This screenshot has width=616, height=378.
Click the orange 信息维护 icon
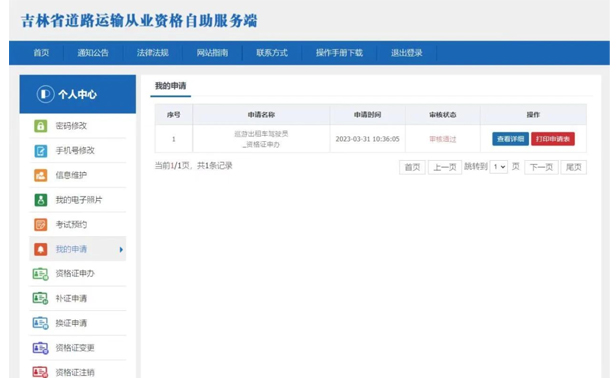pyautogui.click(x=40, y=175)
